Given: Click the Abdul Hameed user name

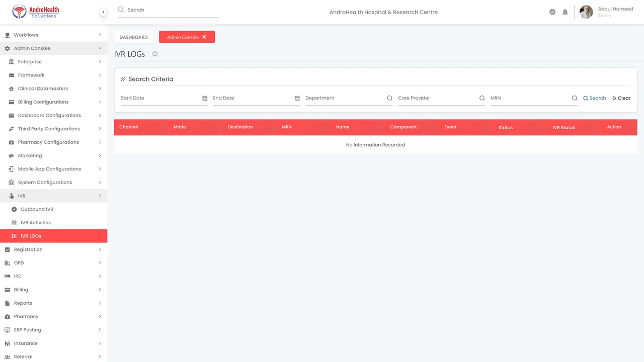Looking at the screenshot, I should (x=615, y=9).
